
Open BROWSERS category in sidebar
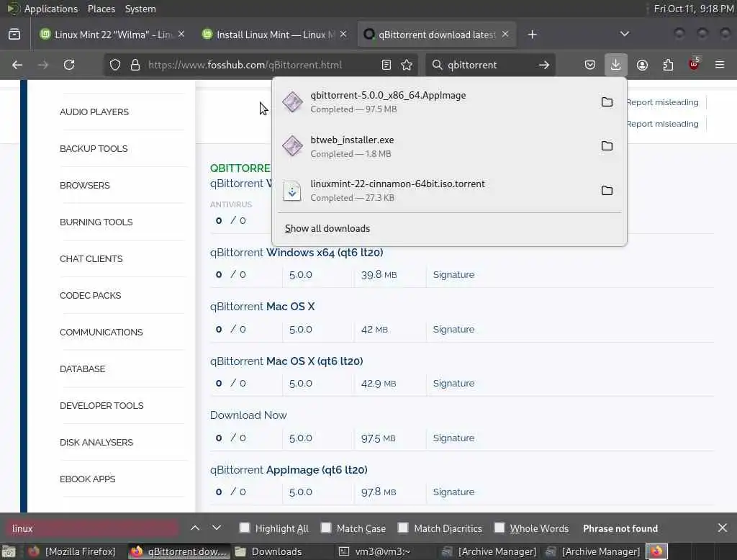(x=85, y=185)
